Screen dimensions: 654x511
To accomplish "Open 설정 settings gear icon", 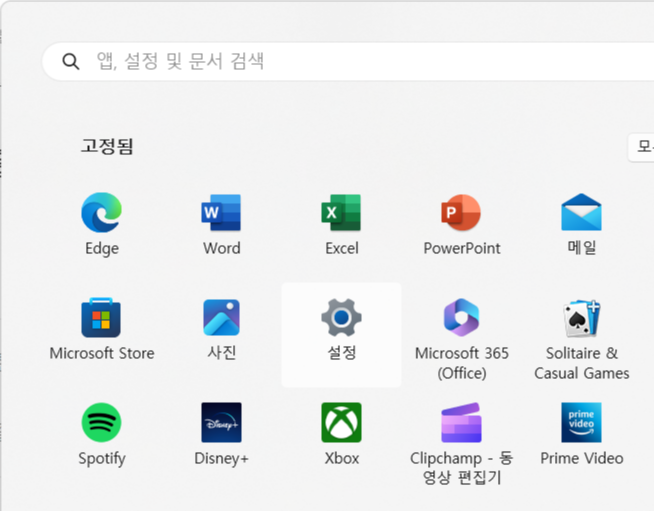I will 341,317.
